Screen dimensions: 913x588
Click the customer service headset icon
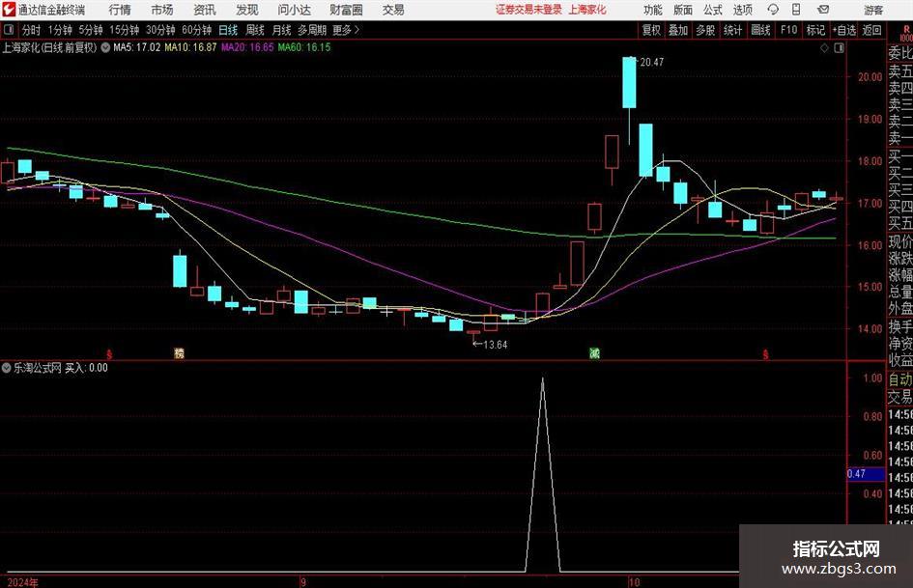(773, 10)
